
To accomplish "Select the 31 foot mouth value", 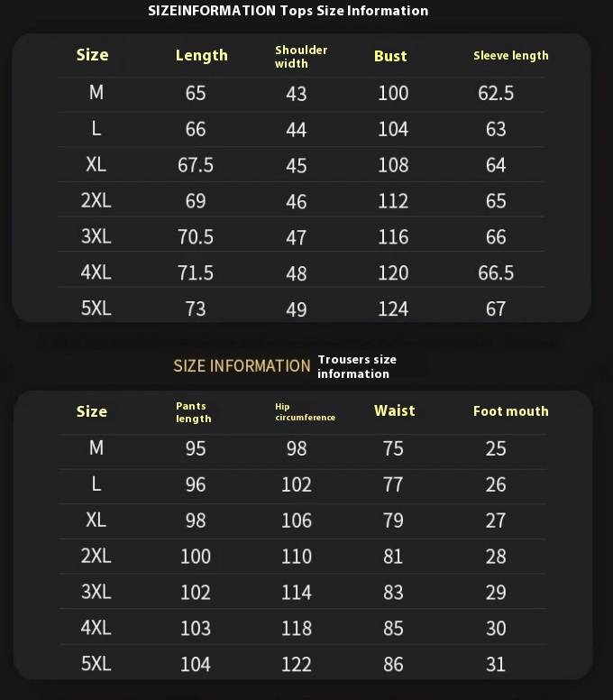I will (x=496, y=664).
